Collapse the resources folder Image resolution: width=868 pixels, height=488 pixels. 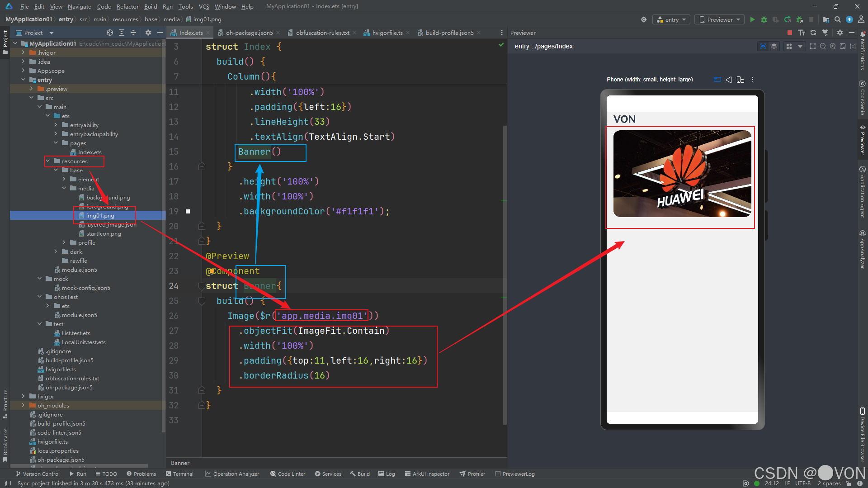pos(48,161)
